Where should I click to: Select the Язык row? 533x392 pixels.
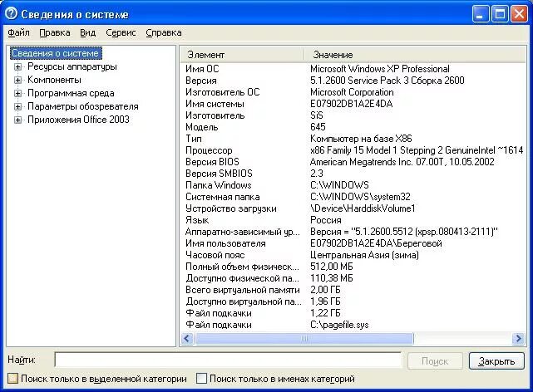coord(353,220)
